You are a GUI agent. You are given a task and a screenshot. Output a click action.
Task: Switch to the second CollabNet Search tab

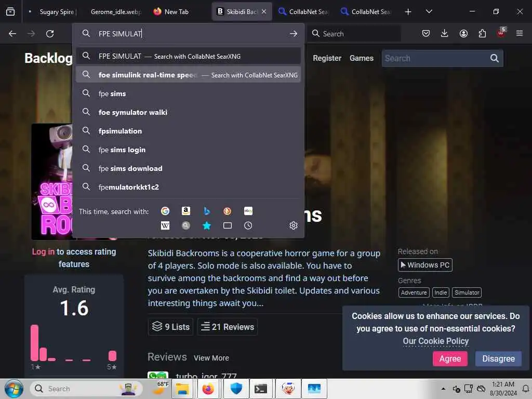(x=367, y=12)
